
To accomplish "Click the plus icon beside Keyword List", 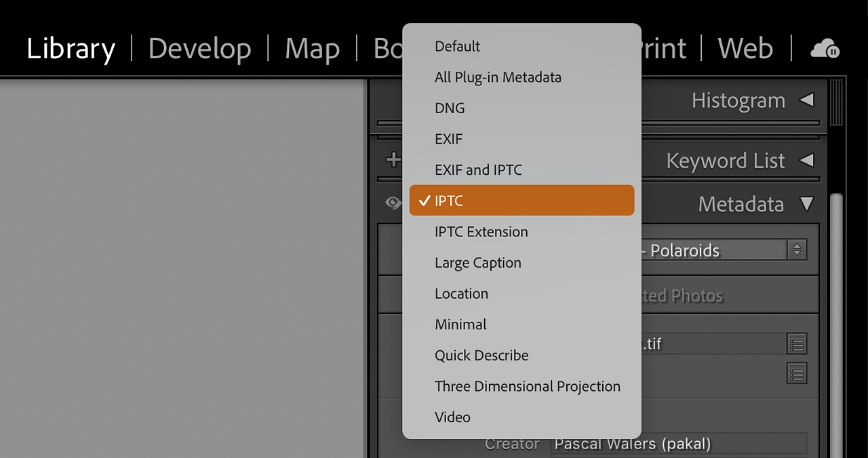I will pyautogui.click(x=393, y=160).
